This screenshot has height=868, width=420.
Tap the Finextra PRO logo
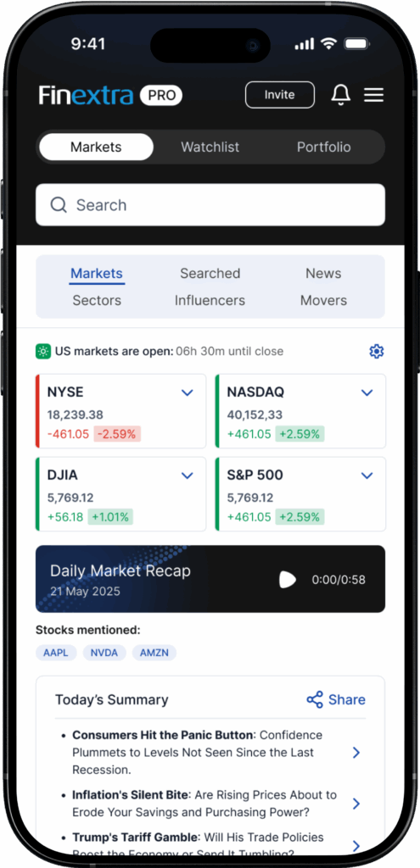tap(110, 95)
